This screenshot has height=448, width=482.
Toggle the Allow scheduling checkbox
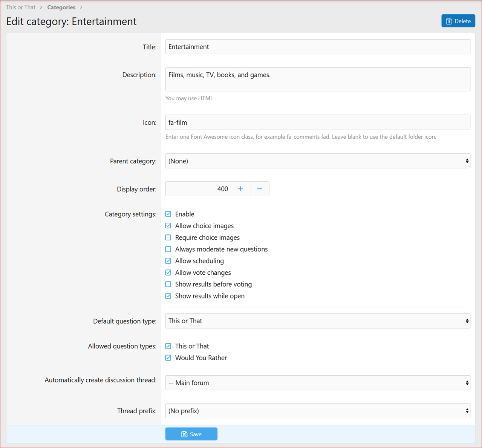(x=168, y=261)
